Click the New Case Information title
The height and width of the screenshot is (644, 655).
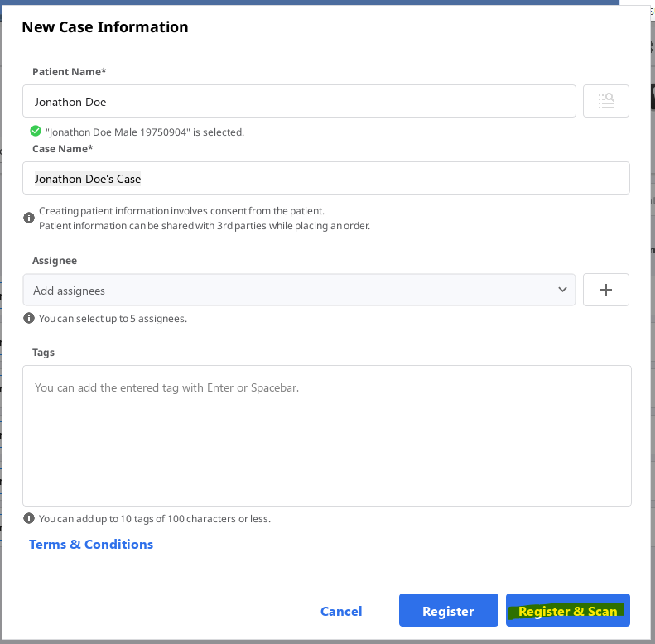coord(105,26)
